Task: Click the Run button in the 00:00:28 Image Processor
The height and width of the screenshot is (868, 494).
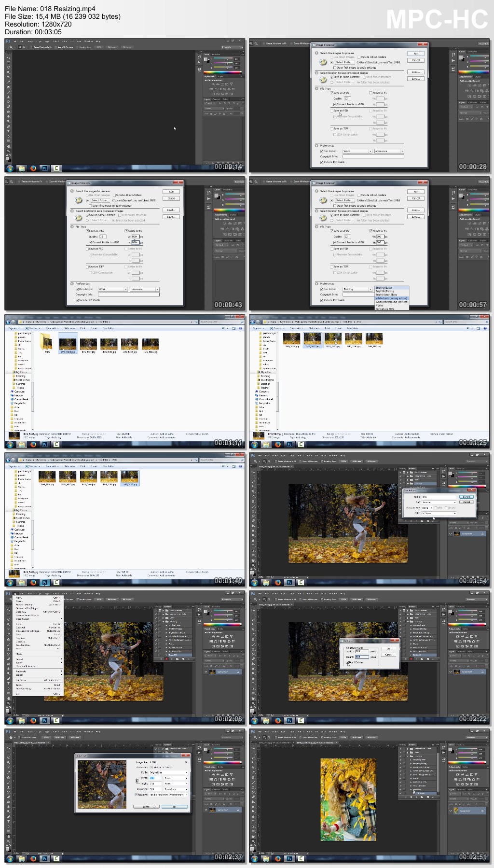Action: point(416,54)
